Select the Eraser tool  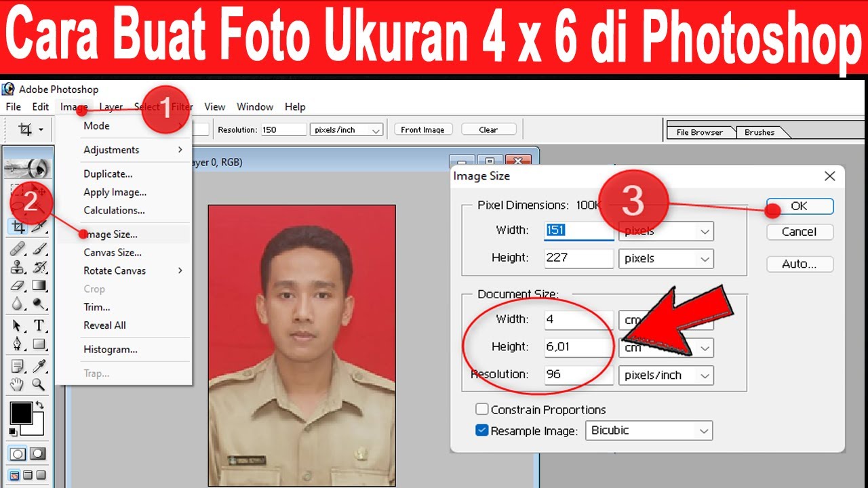tap(18, 286)
